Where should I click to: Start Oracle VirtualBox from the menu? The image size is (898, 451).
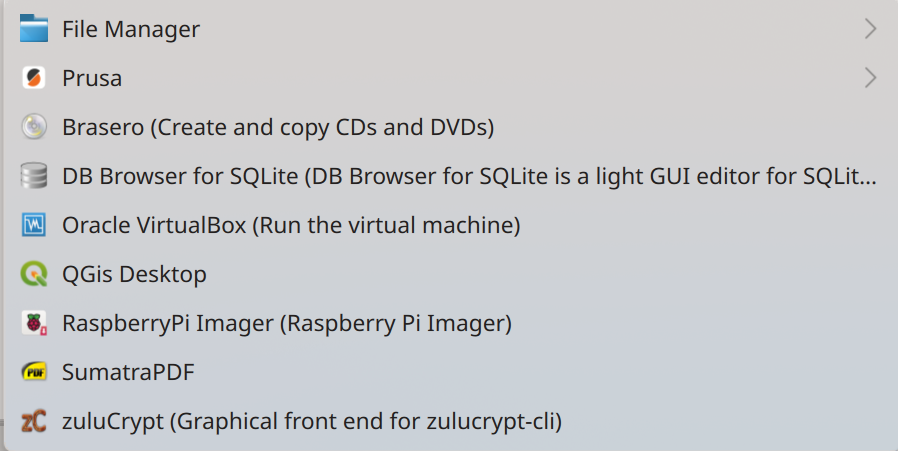click(x=449, y=225)
